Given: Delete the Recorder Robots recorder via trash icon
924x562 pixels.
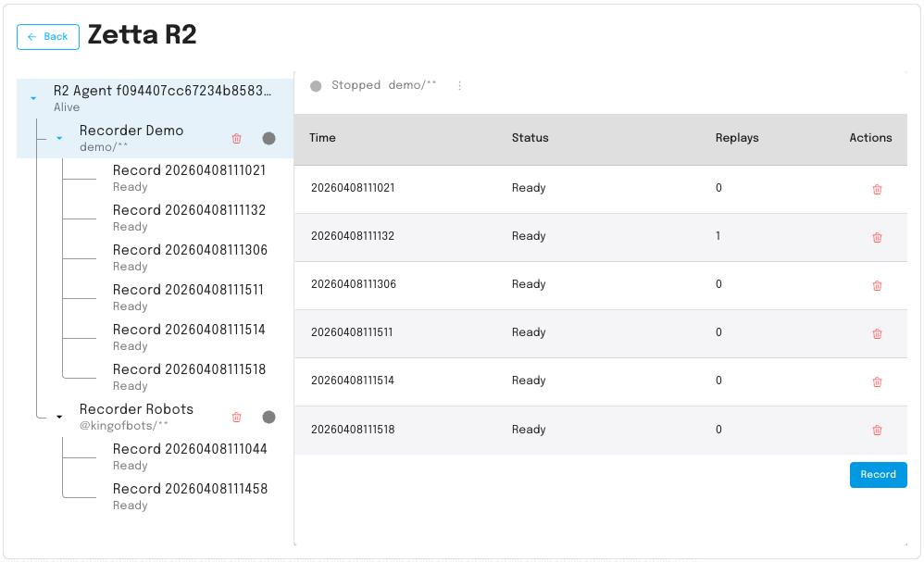Looking at the screenshot, I should [236, 417].
